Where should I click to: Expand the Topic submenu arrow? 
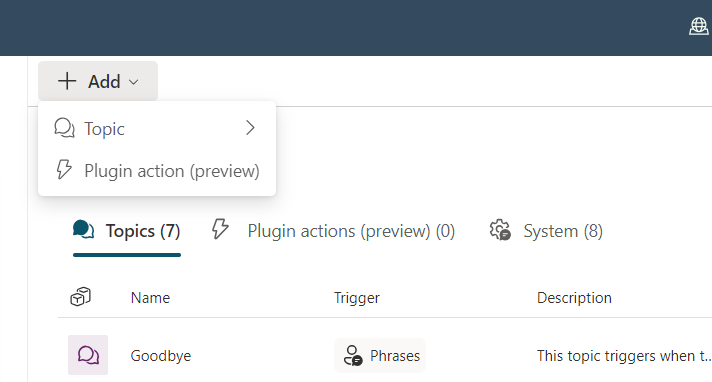click(x=250, y=128)
